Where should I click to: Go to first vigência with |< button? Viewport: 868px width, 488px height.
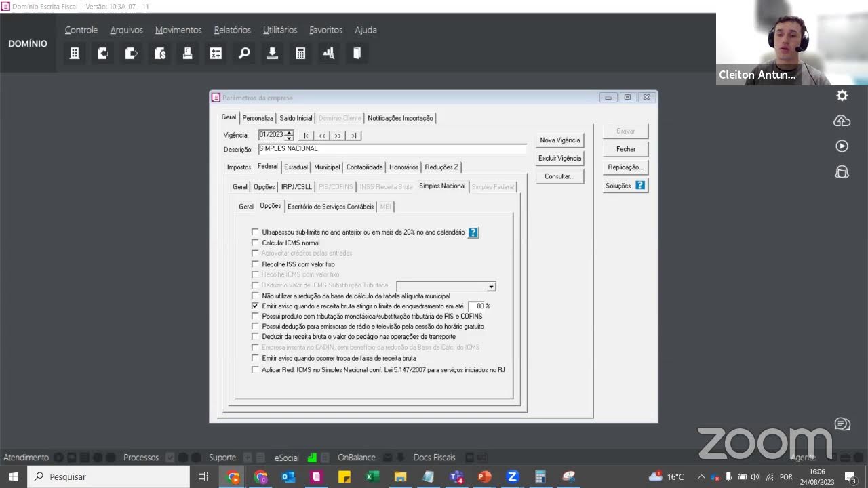[307, 136]
